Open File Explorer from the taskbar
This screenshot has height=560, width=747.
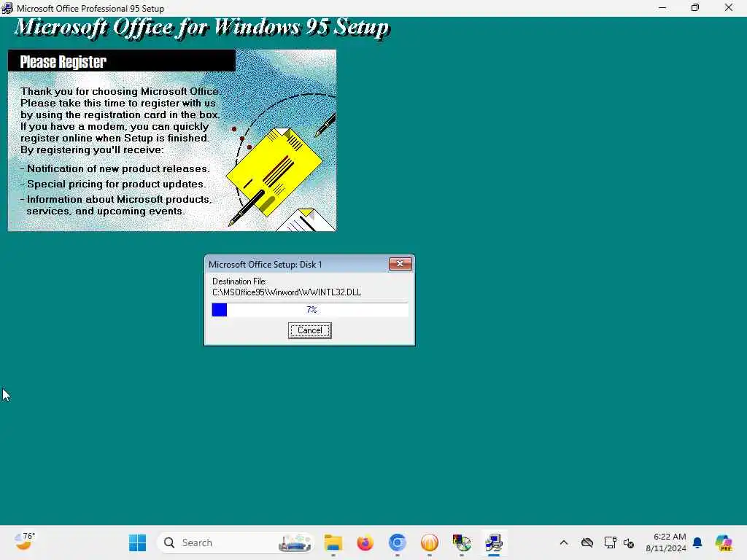click(333, 542)
